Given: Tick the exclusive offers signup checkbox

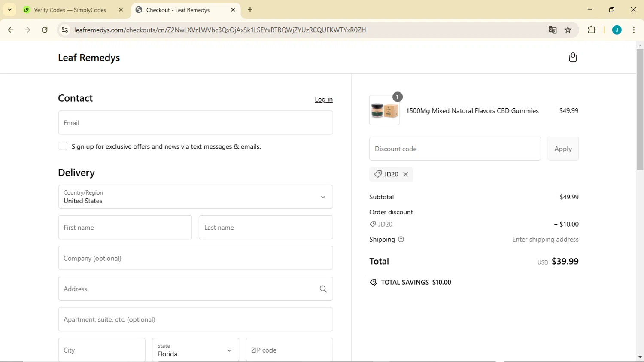Looking at the screenshot, I should pos(63,146).
